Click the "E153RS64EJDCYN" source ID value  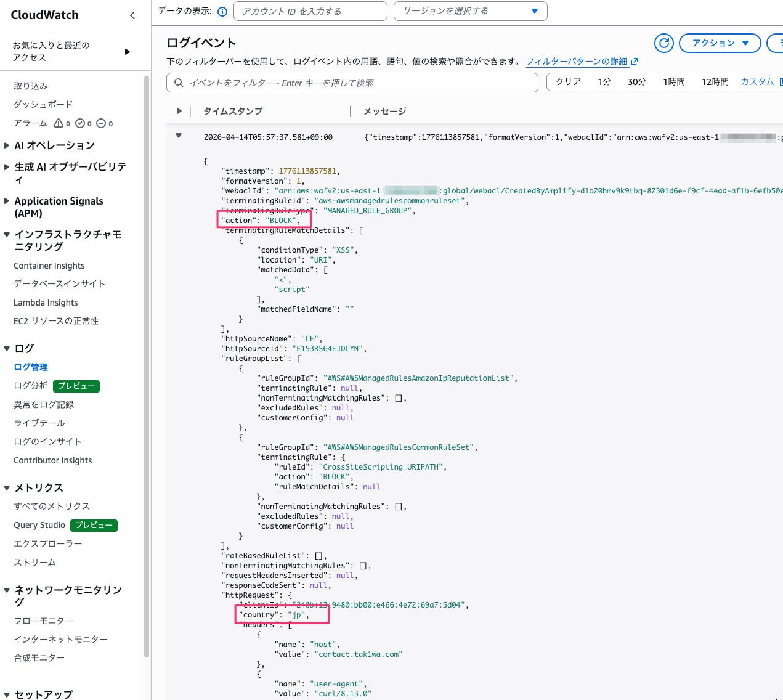tap(327, 349)
